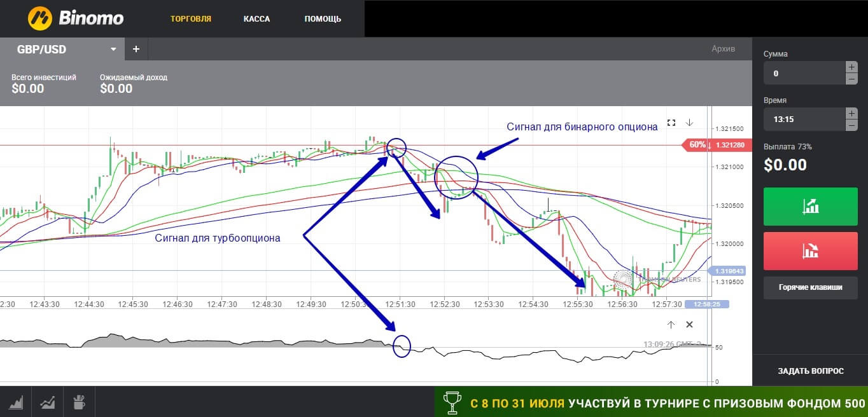Select the GBP/USD asset tab
The image size is (868, 417).
[x=62, y=49]
